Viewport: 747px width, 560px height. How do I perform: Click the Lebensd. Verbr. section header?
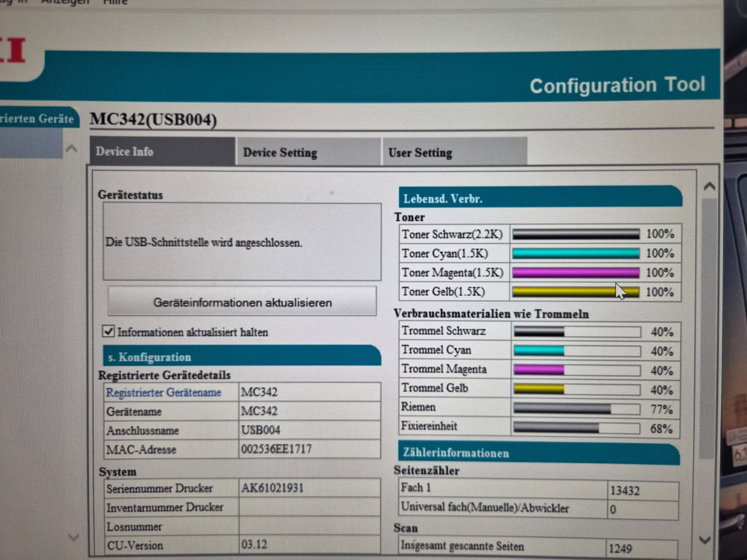(x=540, y=197)
